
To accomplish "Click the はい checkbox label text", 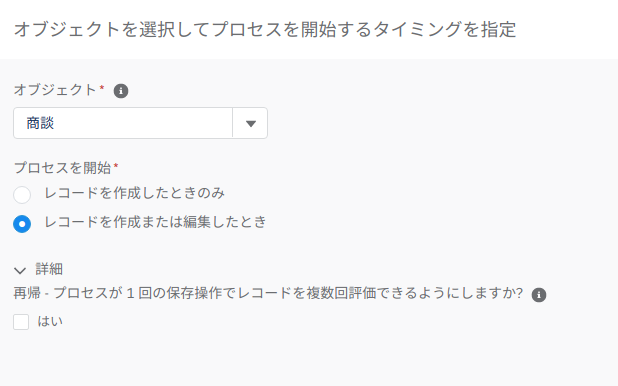I will point(50,321).
